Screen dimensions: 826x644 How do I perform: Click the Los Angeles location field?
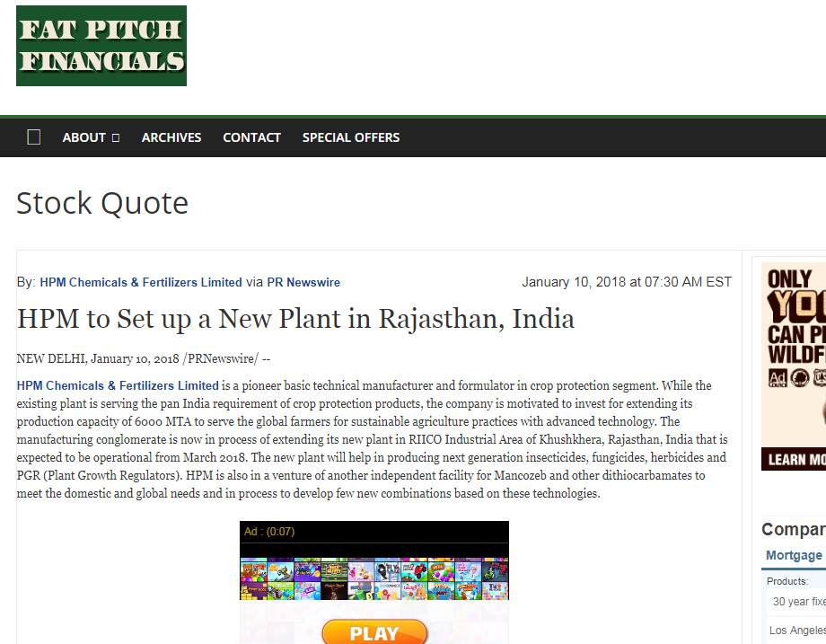pos(796,631)
